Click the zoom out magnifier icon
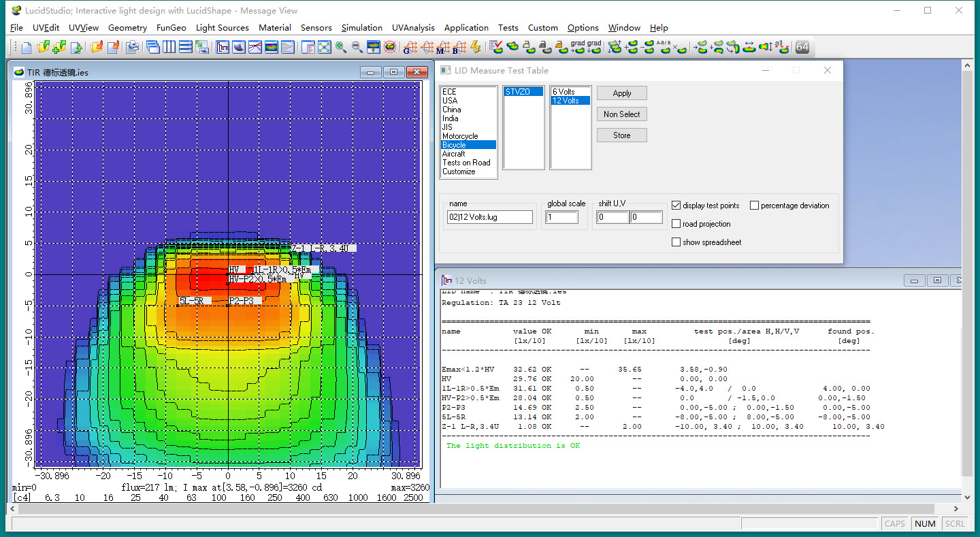The width and height of the screenshot is (980, 537). point(357,47)
